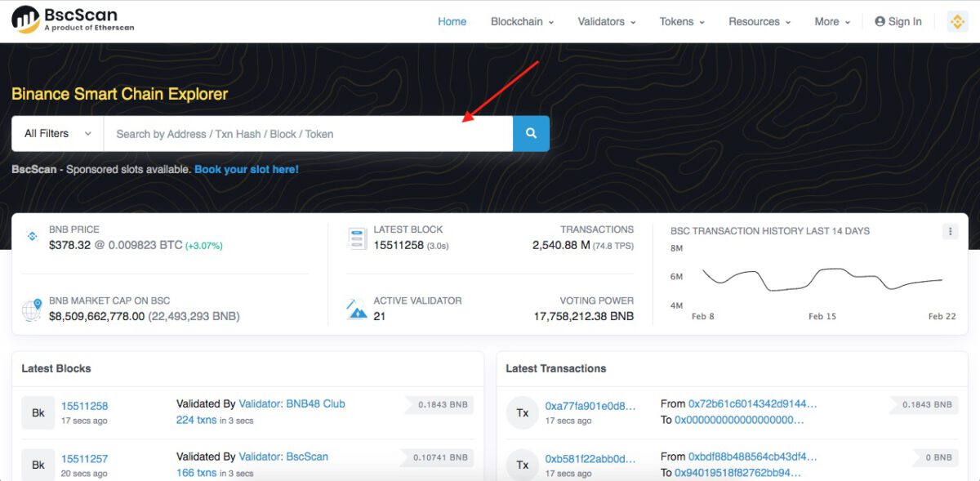980x481 pixels.
Task: Click Bk icon for block 15511257
Action: click(x=38, y=464)
